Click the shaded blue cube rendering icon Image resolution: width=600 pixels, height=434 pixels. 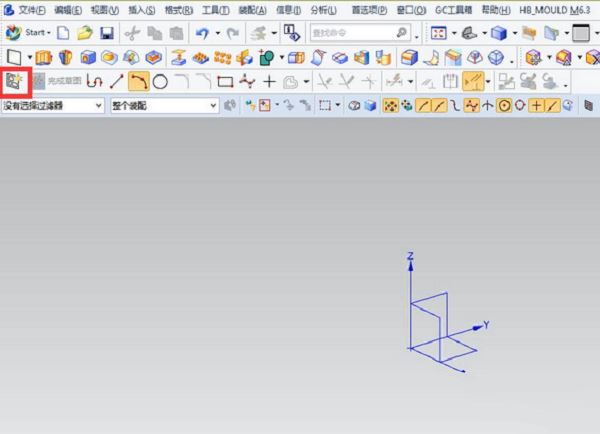click(499, 33)
